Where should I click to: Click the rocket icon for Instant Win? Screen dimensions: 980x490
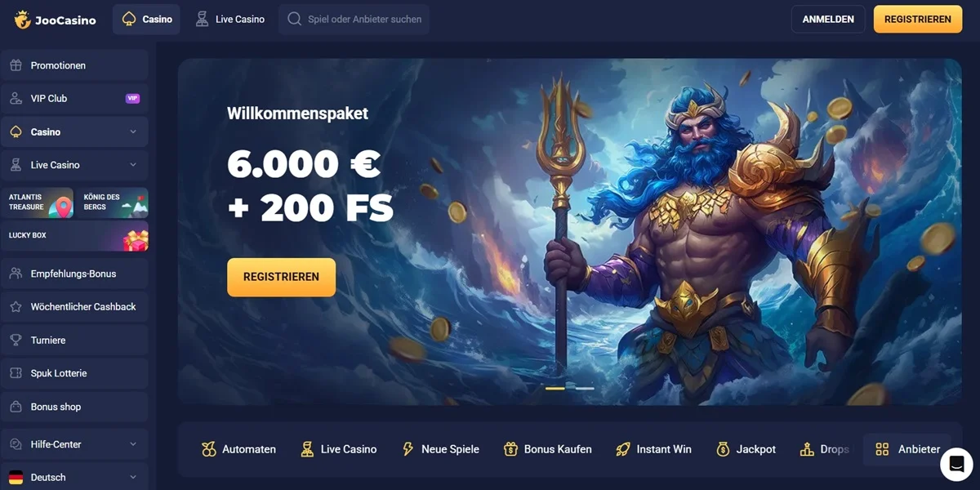(x=623, y=449)
